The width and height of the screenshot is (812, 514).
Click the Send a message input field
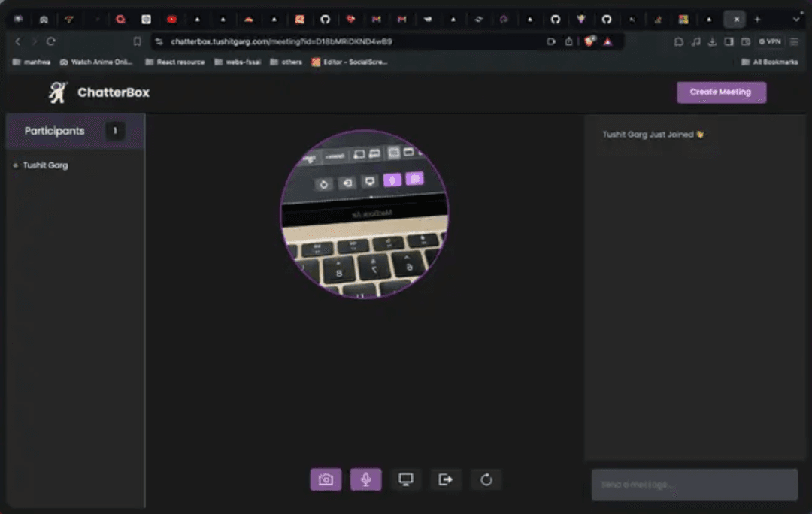click(694, 485)
